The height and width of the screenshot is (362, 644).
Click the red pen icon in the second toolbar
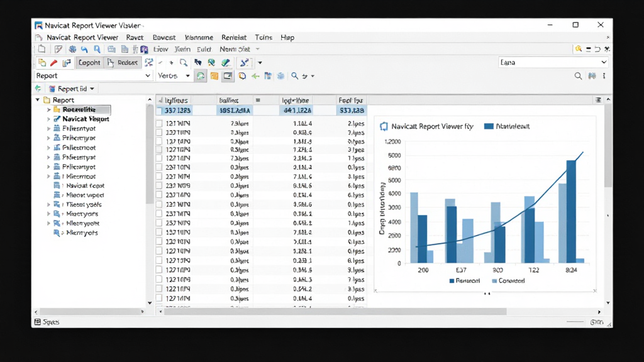54,63
